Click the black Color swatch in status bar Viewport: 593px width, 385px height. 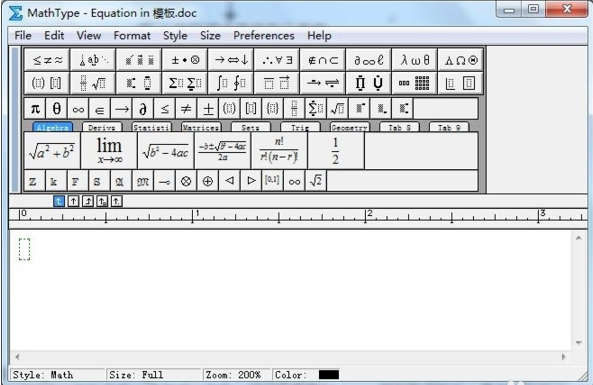[x=329, y=375]
